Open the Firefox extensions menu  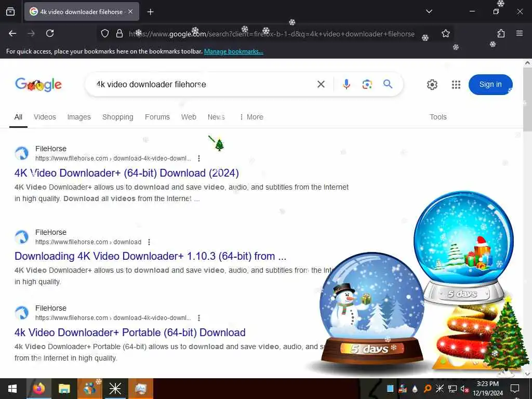point(501,33)
